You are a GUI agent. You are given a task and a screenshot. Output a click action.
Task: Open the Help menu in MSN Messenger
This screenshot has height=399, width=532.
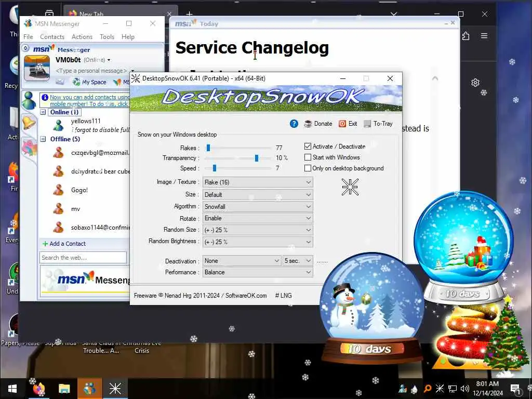[128, 37]
